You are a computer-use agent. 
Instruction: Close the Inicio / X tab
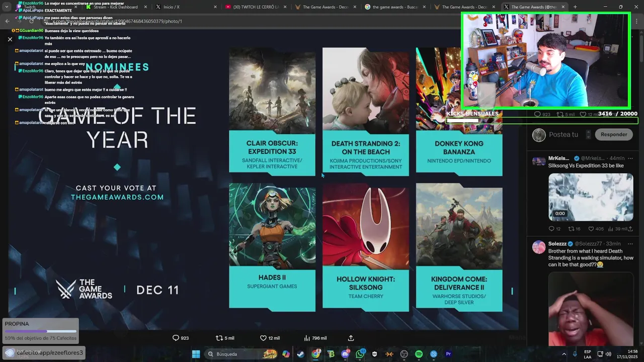[215, 7]
